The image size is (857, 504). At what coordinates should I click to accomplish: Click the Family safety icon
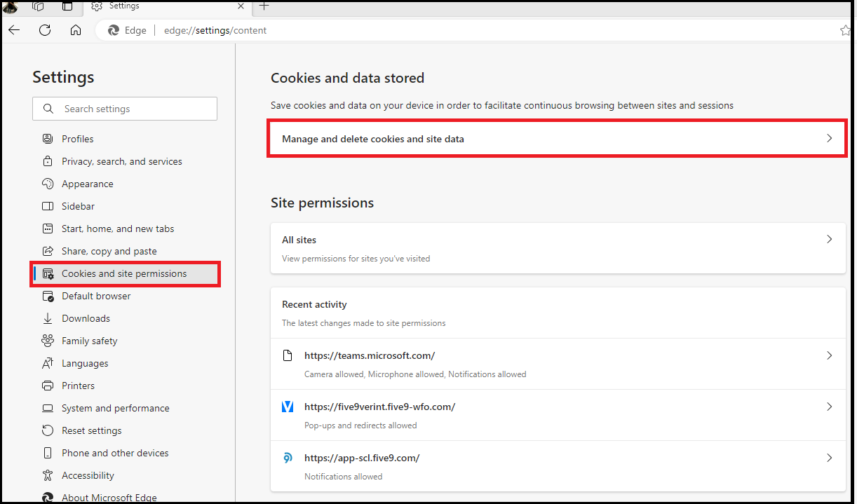point(48,341)
